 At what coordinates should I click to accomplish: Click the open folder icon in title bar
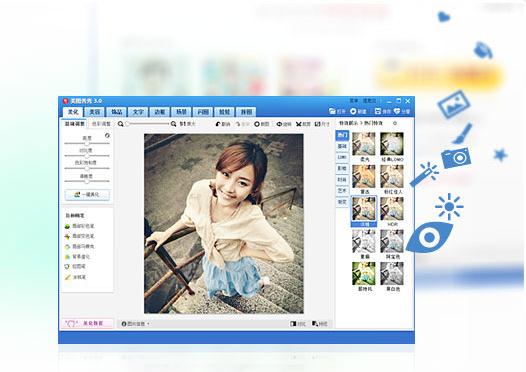[332, 111]
